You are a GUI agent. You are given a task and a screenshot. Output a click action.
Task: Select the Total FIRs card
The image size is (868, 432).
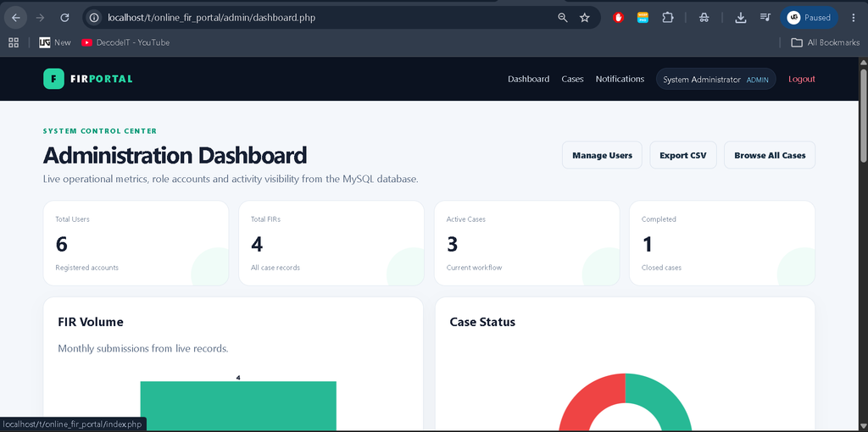[331, 243]
